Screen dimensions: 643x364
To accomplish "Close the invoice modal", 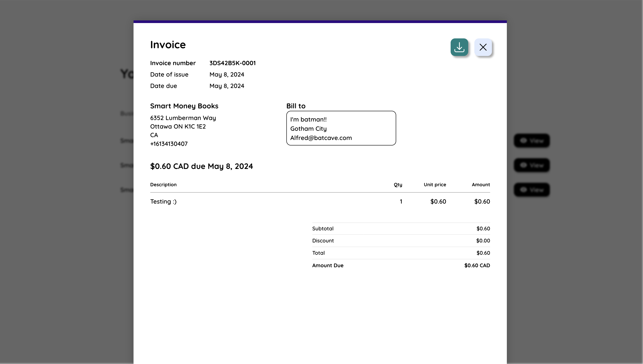I will click(x=483, y=47).
